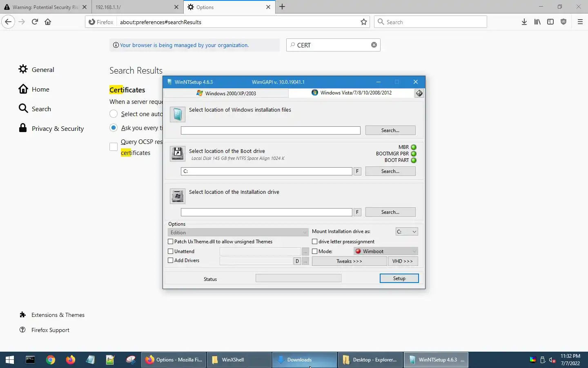Enable the Unattend checkbox
The width and height of the screenshot is (588, 368).
[x=171, y=251]
